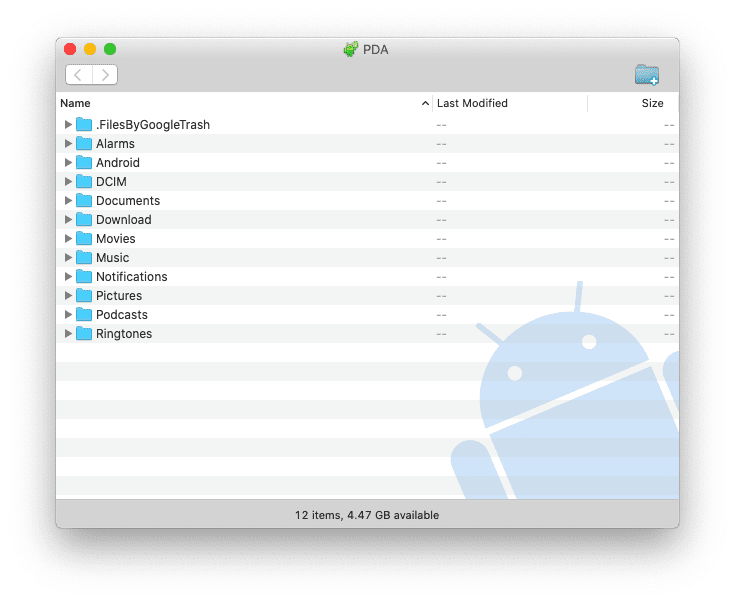Select the Download folder name
Image resolution: width=735 pixels, height=602 pixels.
124,219
